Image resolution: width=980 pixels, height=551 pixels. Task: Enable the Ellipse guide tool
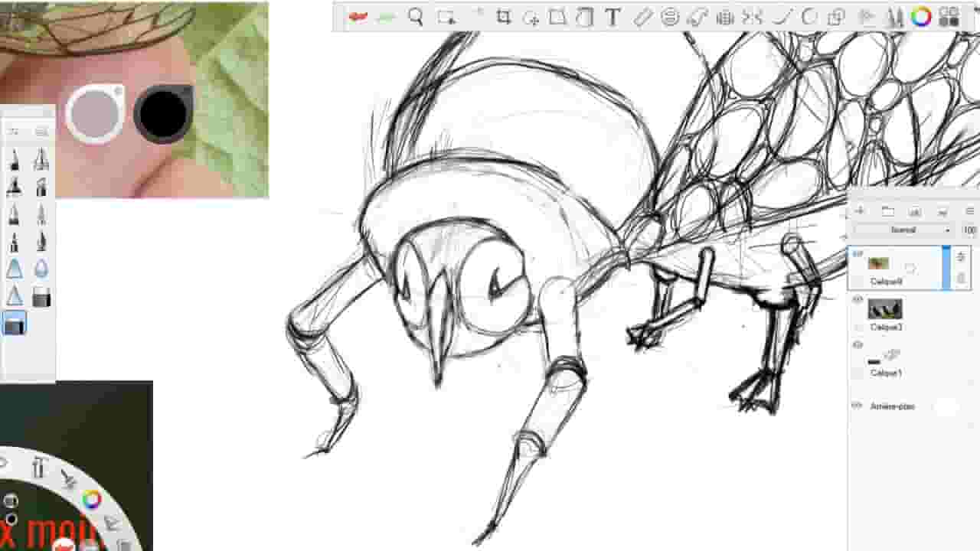click(x=670, y=17)
